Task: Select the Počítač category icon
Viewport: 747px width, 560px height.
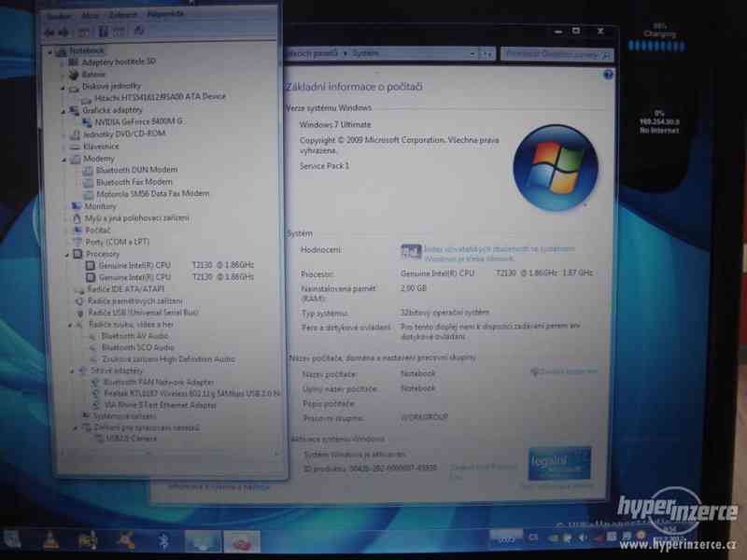Action: click(78, 231)
